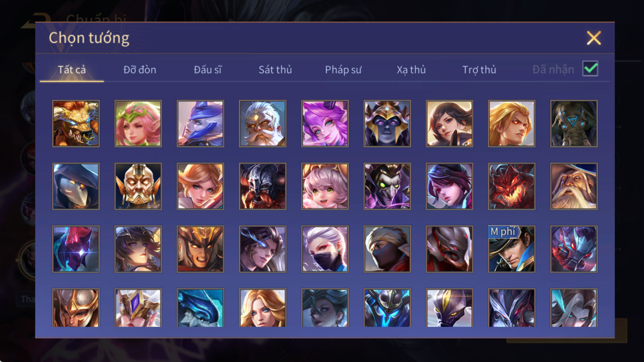The height and width of the screenshot is (362, 644).
Task: Select the Tất cả tab
Action: tap(72, 70)
